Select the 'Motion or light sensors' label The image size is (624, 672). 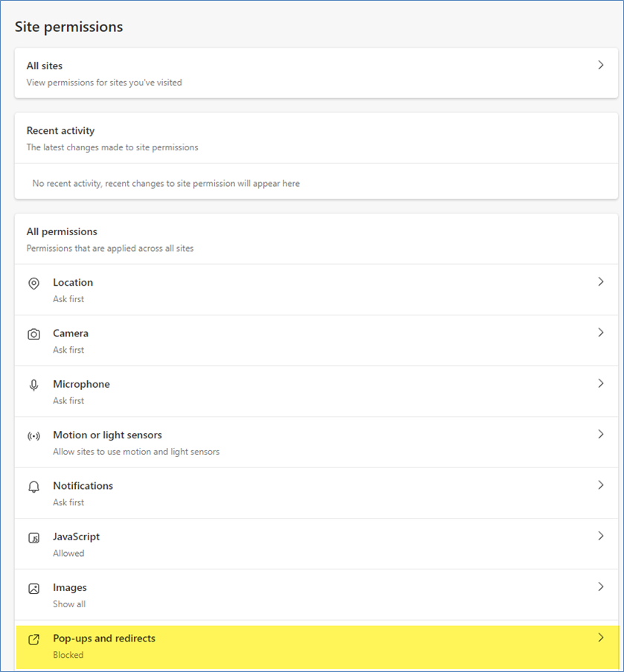coord(107,435)
